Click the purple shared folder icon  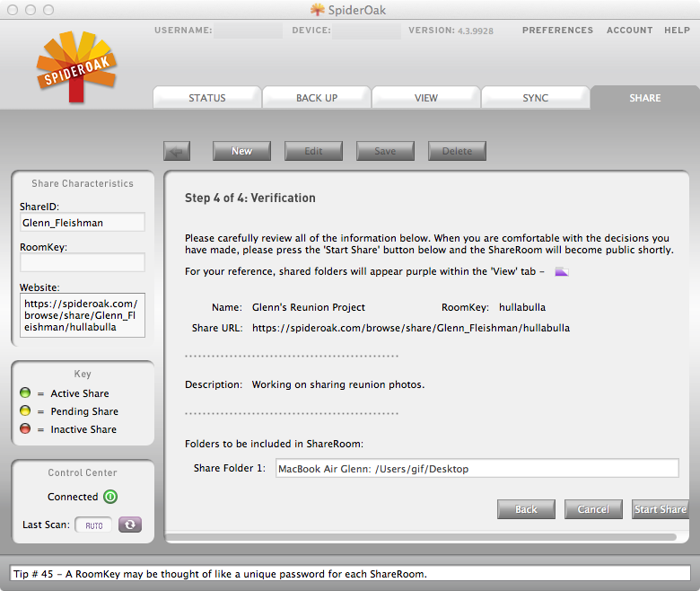click(x=562, y=271)
